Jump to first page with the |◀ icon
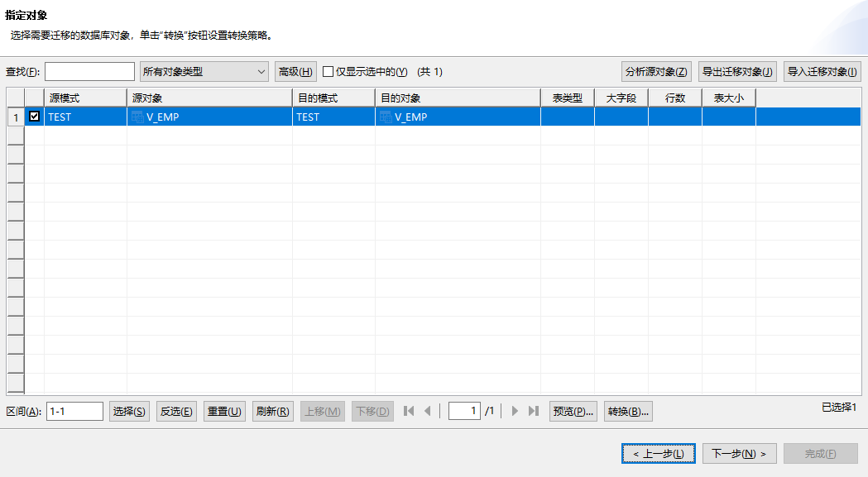The height and width of the screenshot is (477, 868). (407, 410)
